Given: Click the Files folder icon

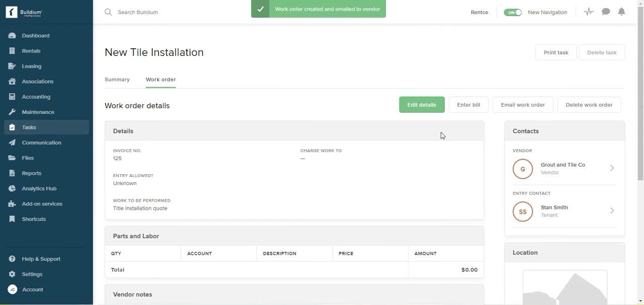Looking at the screenshot, I should 12,158.
